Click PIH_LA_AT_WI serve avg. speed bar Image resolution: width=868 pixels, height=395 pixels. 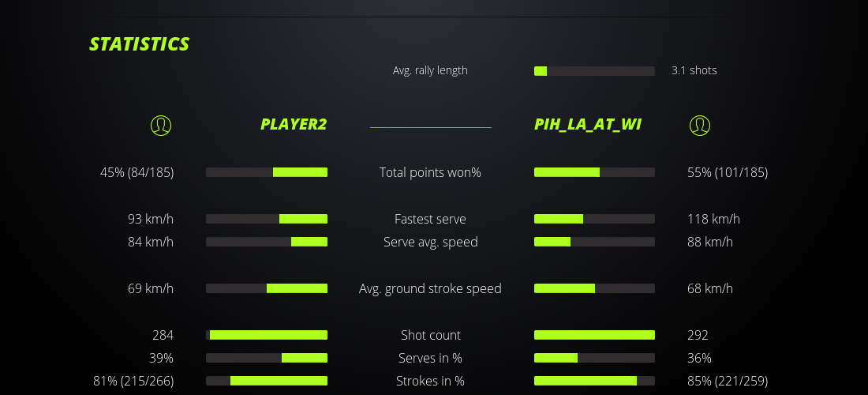point(594,242)
